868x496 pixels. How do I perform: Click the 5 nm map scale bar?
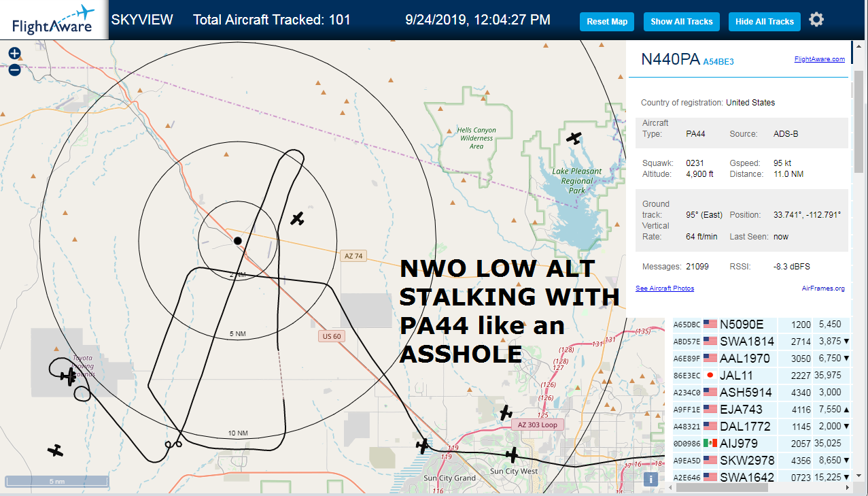56,481
